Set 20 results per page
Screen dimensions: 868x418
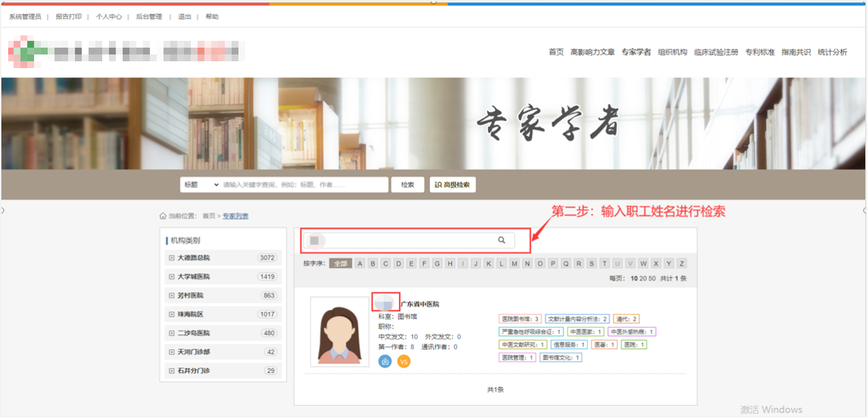pos(642,278)
